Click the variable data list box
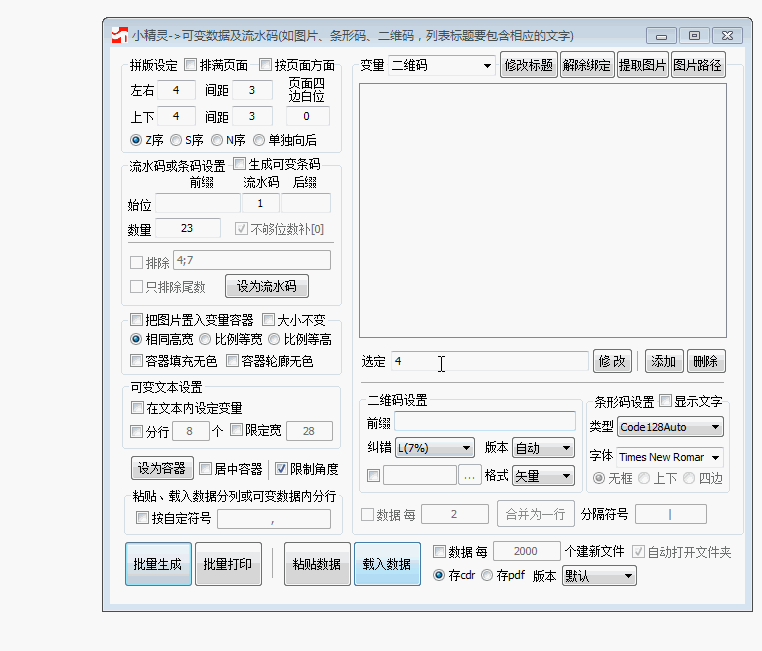 pyautogui.click(x=543, y=210)
